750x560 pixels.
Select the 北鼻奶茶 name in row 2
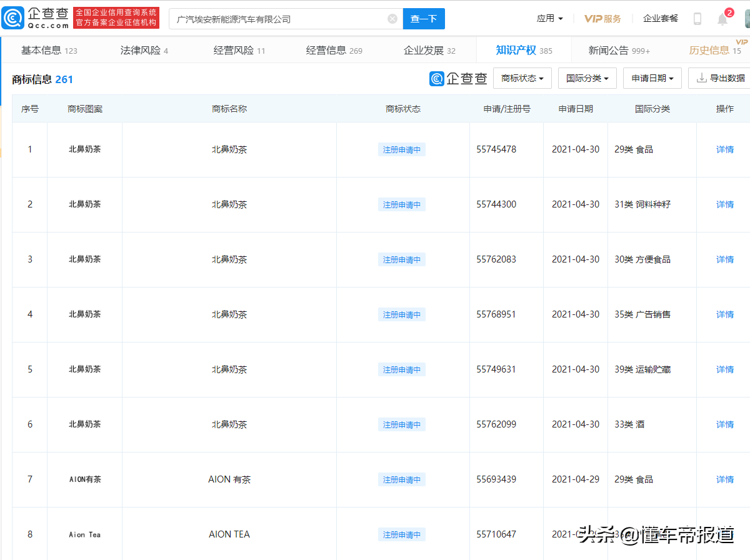(229, 204)
